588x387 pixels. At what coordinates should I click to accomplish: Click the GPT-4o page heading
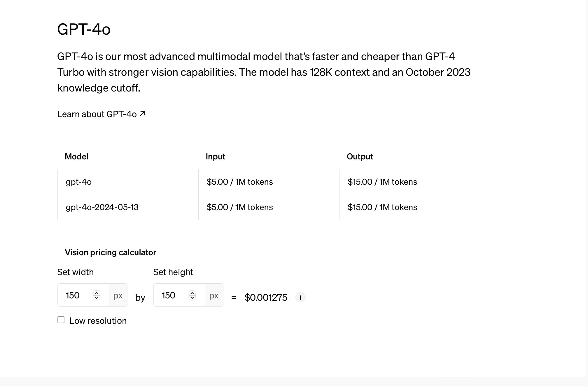click(x=84, y=29)
